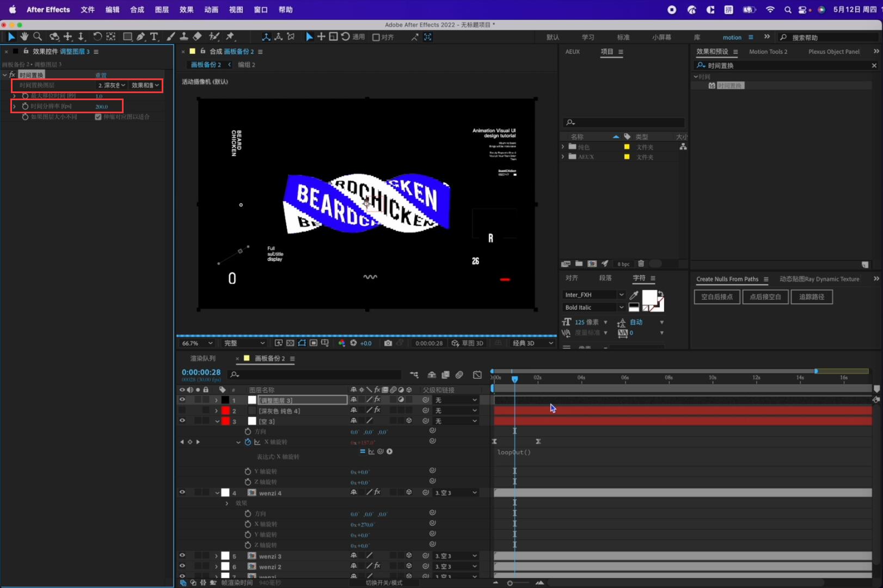Viewport: 883px width, 588px height.
Task: Click the red label color of layer 3
Action: pyautogui.click(x=225, y=421)
